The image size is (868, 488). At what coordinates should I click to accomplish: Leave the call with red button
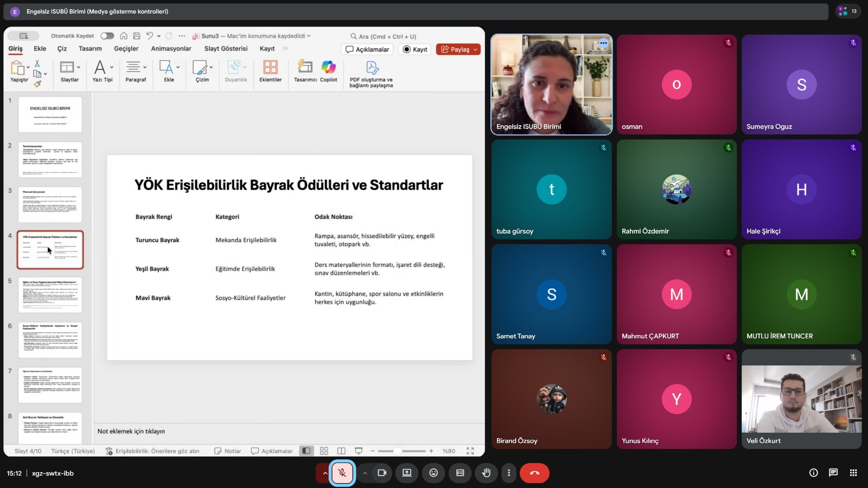click(534, 473)
